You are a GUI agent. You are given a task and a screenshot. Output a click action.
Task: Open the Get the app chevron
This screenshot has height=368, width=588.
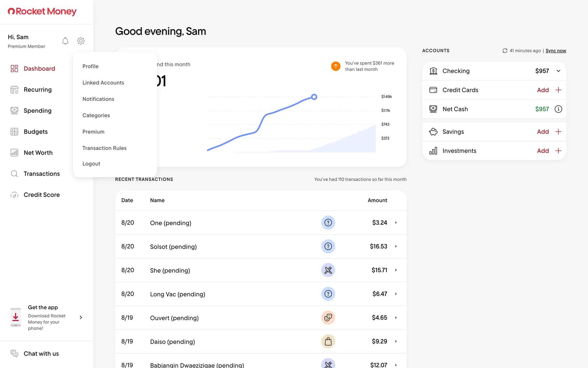tap(81, 317)
